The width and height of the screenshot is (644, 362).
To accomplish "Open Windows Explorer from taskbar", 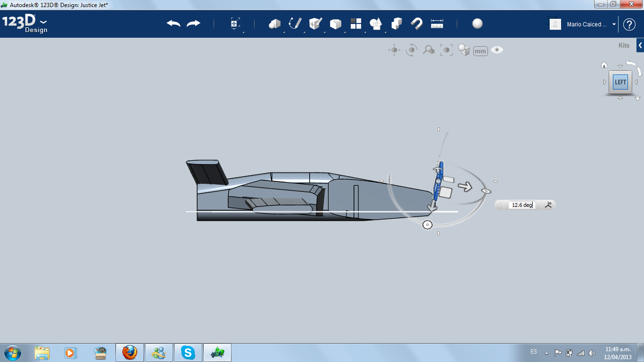I will pos(42,353).
